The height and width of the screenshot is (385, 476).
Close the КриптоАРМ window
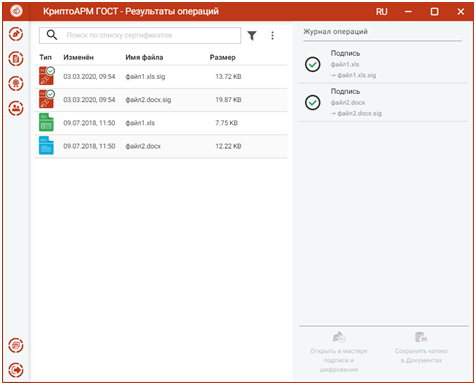[461, 12]
